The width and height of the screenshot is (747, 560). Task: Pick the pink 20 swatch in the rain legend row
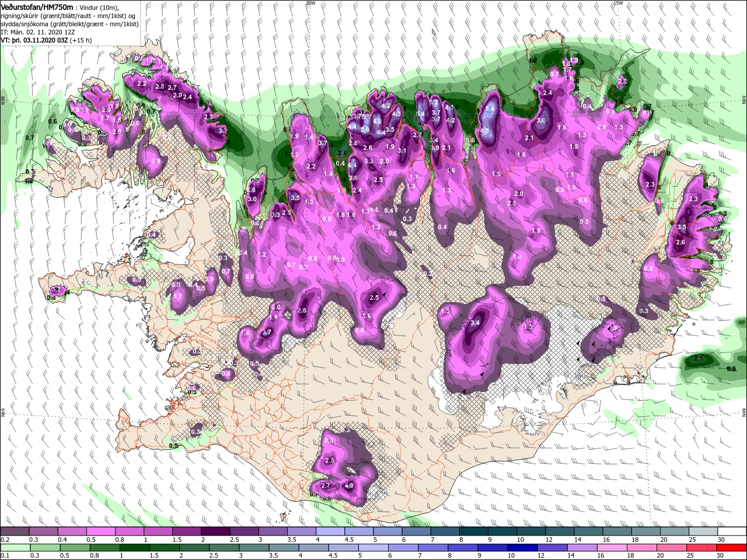672,548
